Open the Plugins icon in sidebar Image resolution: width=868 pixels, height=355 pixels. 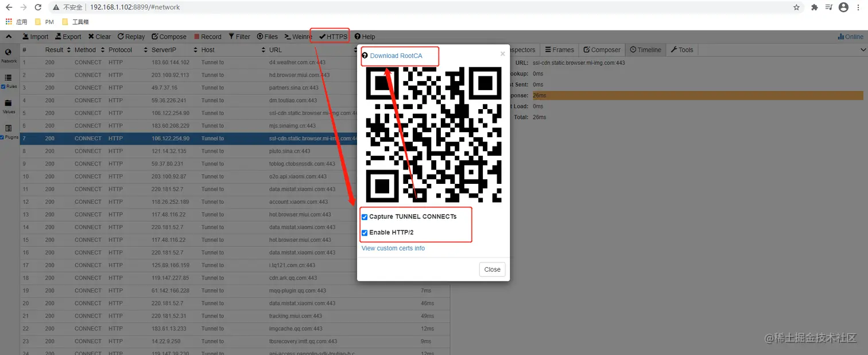tap(9, 128)
